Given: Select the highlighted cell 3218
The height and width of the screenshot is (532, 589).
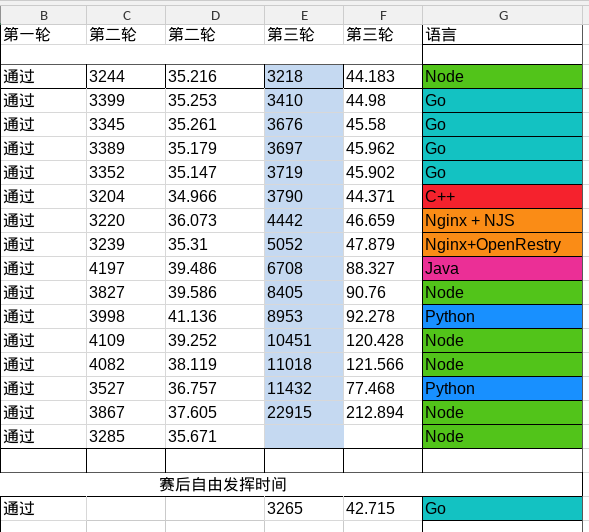Looking at the screenshot, I should pos(304,77).
